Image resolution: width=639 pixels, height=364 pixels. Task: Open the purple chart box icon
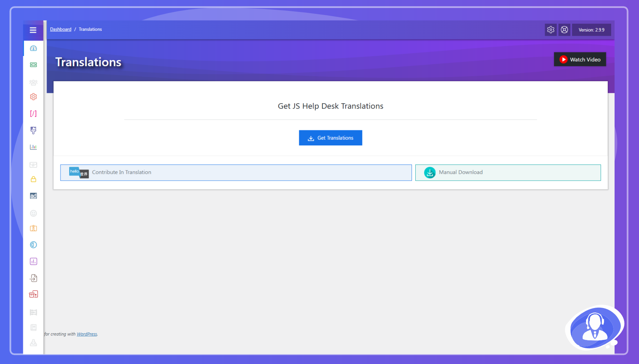[33, 261]
